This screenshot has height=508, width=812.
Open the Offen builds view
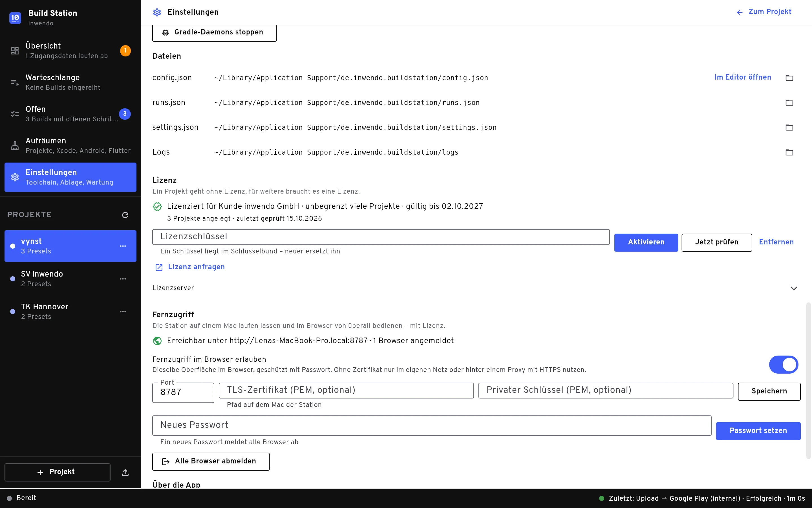click(70, 114)
